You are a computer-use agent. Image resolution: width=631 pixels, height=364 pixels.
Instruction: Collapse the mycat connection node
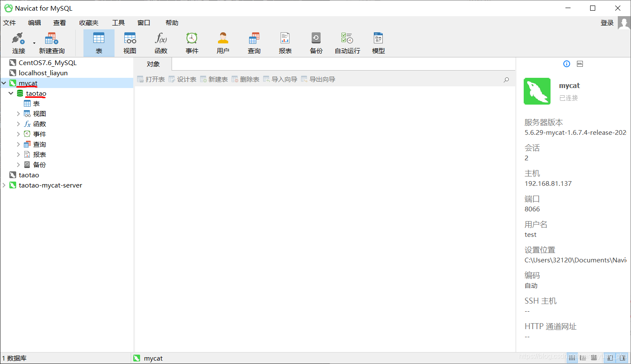4,83
